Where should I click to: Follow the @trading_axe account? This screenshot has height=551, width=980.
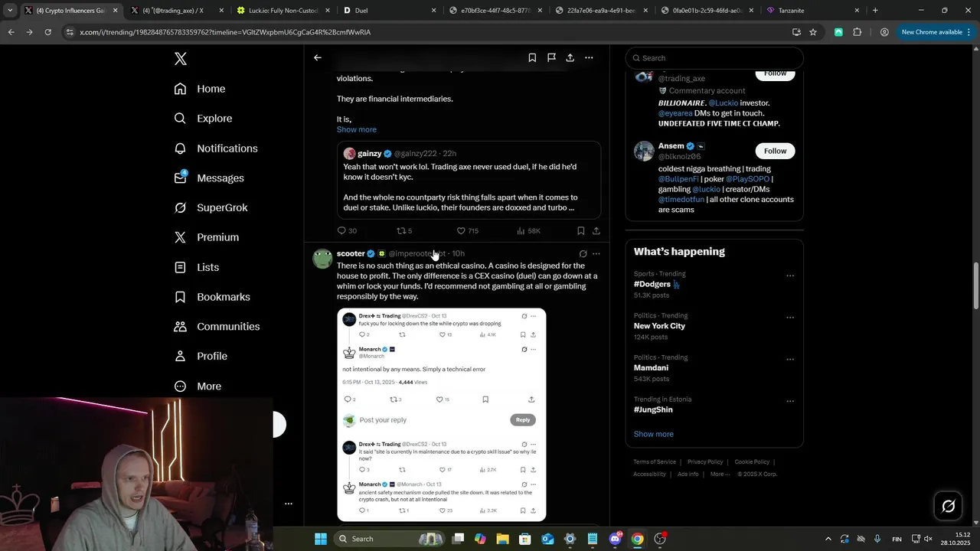[x=775, y=73]
